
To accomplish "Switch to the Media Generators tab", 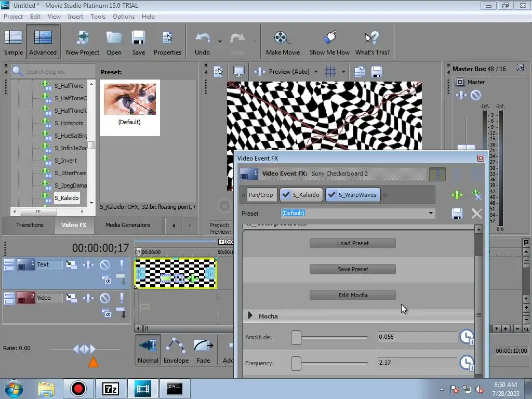I will (127, 225).
